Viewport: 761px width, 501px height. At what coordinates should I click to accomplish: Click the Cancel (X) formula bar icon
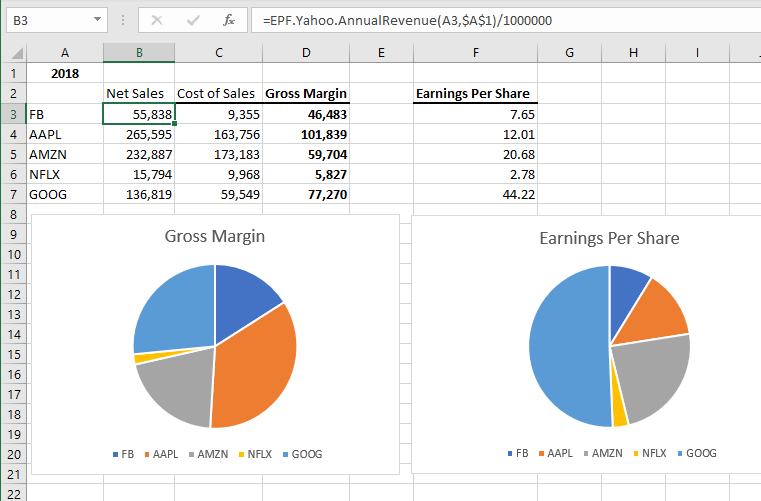(157, 20)
